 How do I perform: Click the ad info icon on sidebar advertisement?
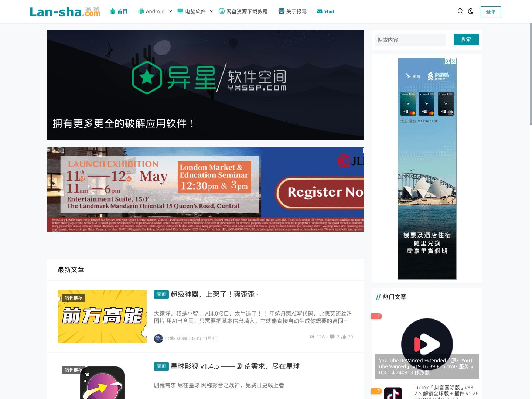coord(448,61)
